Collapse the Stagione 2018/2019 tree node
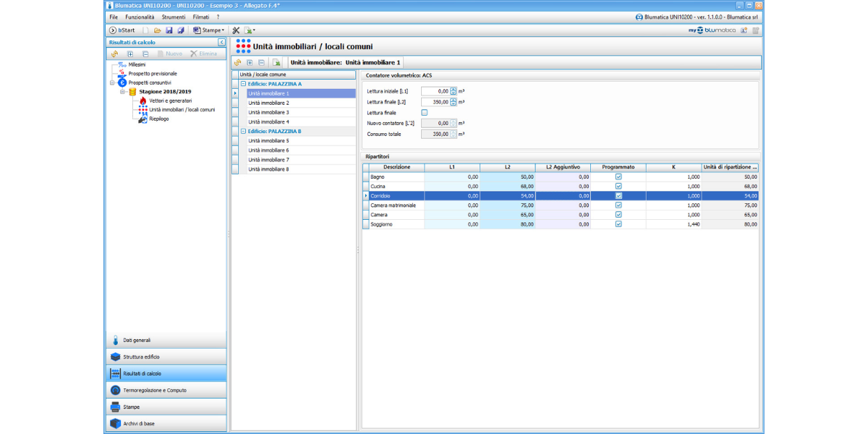The height and width of the screenshot is (434, 868). coord(123,92)
